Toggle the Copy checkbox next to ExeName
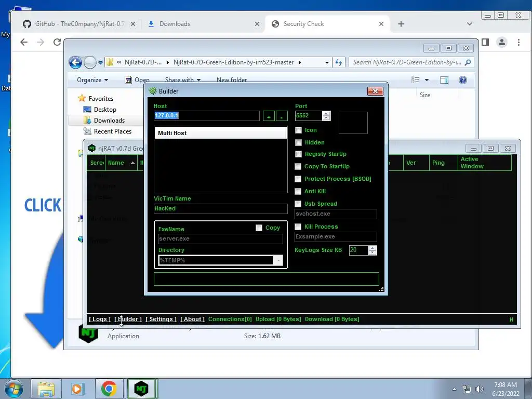Viewport: 532px width, 399px height. click(259, 228)
